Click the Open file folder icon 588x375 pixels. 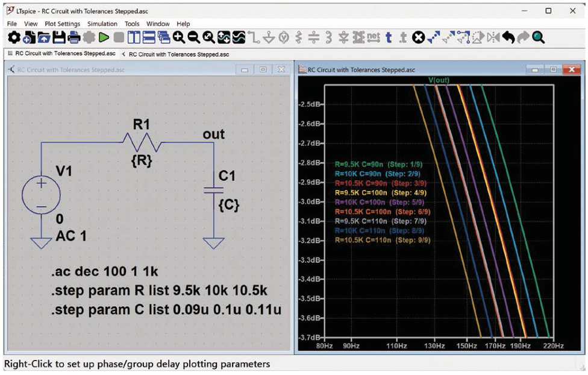pyautogui.click(x=43, y=38)
